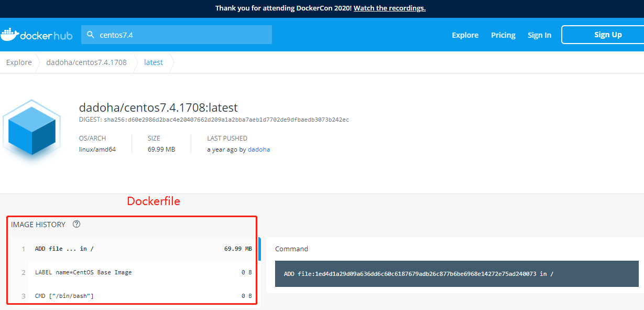The width and height of the screenshot is (644, 310).
Task: Click the ADD file command code block
Action: click(456, 274)
